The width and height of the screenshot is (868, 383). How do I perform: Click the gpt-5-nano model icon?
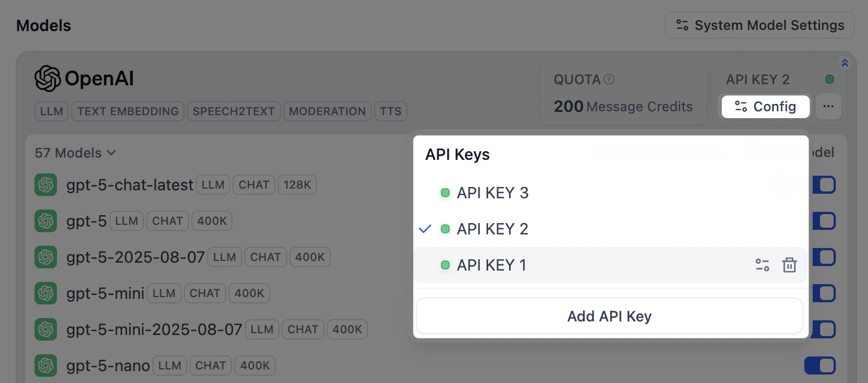[x=46, y=365]
